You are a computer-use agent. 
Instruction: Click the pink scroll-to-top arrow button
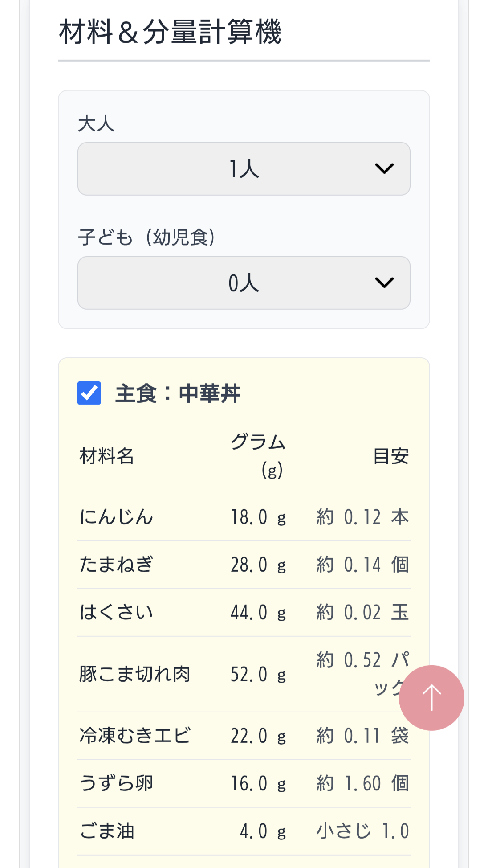click(431, 697)
